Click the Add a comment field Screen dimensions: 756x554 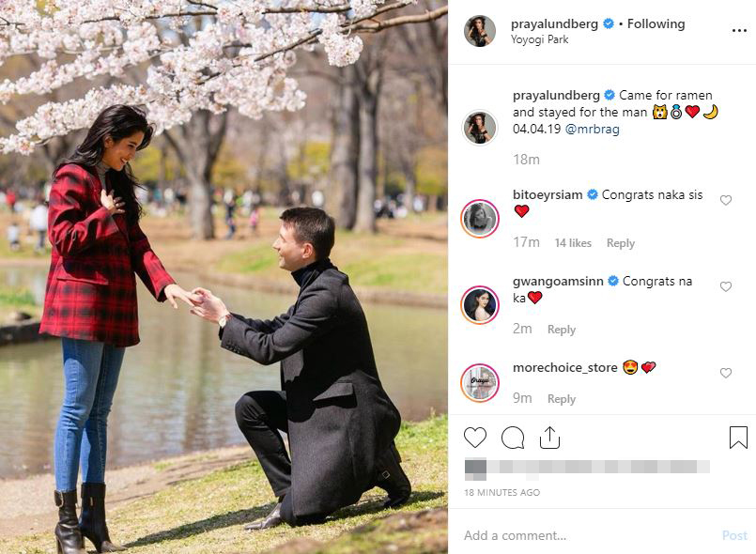pyautogui.click(x=588, y=535)
